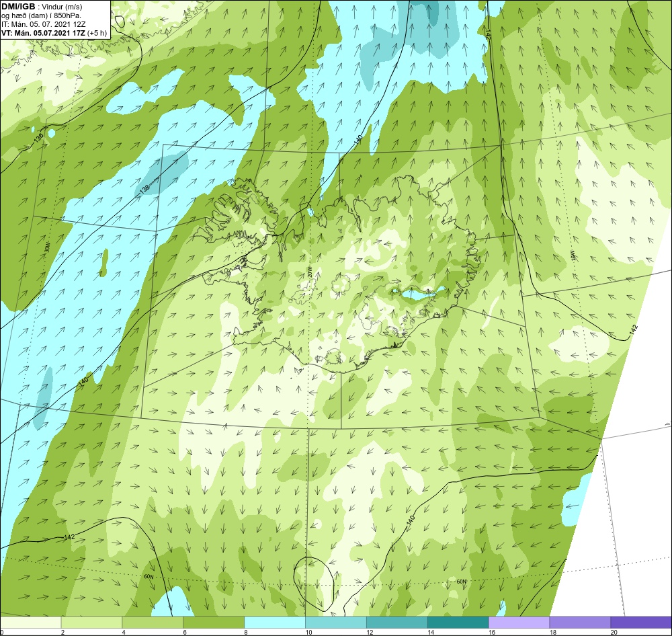The image size is (672, 636).
Task: Click the light cyan 8–10 m/s legend swatch
Action: [275, 622]
